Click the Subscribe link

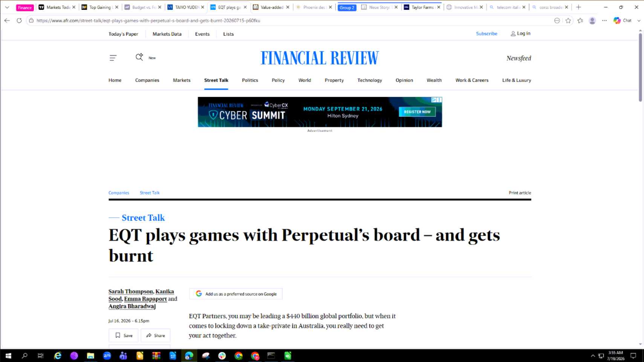486,34
